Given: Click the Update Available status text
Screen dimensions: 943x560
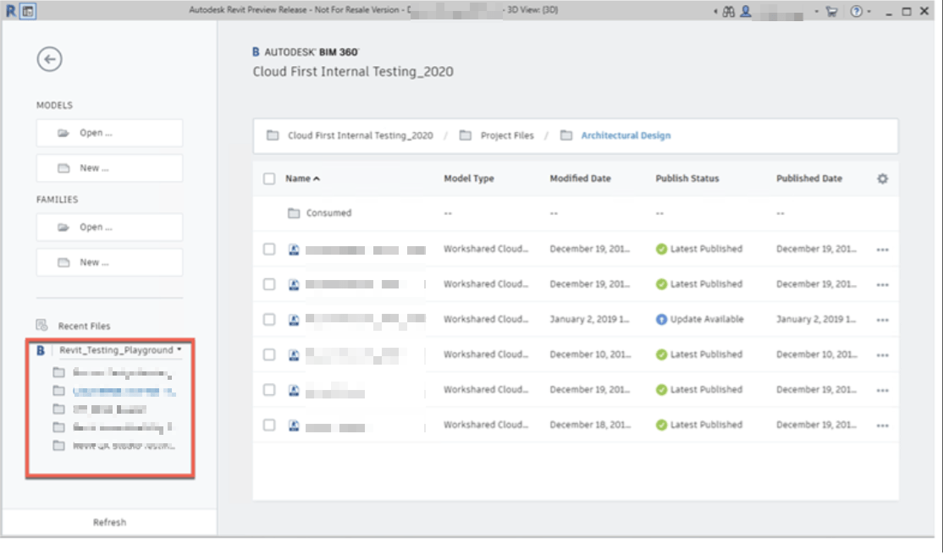Looking at the screenshot, I should (707, 319).
